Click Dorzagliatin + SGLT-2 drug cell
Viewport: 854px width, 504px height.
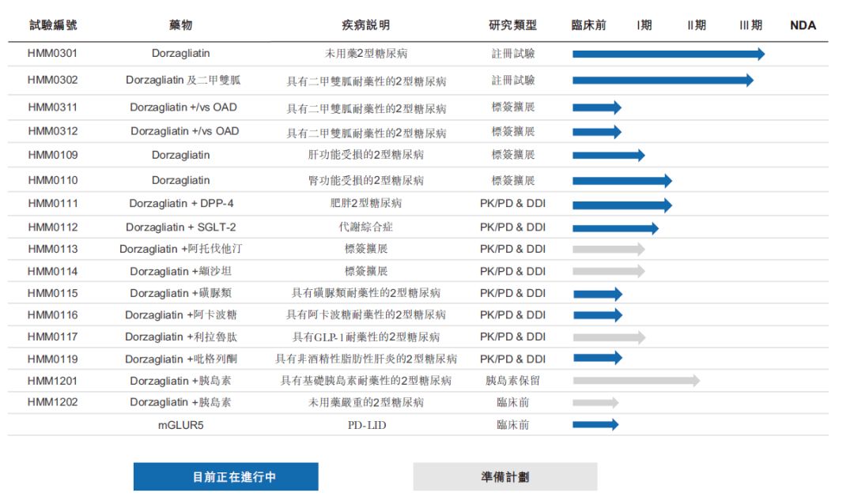click(x=180, y=227)
